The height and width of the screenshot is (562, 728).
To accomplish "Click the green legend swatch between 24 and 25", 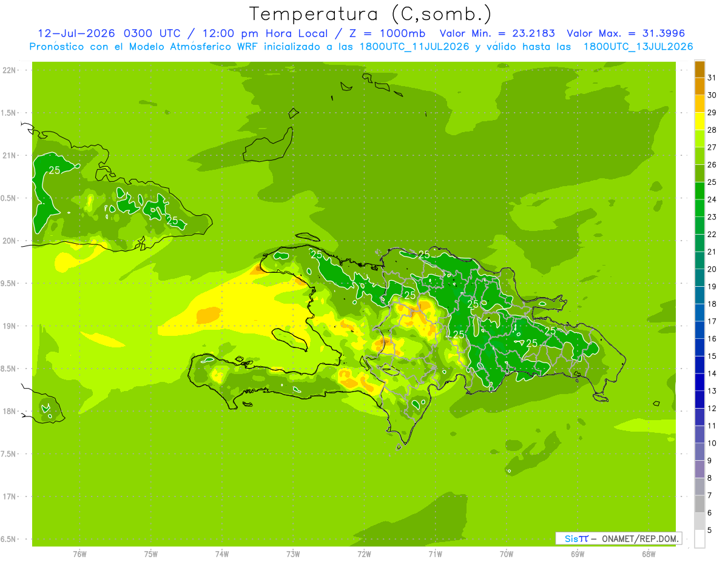I will 699,191.
